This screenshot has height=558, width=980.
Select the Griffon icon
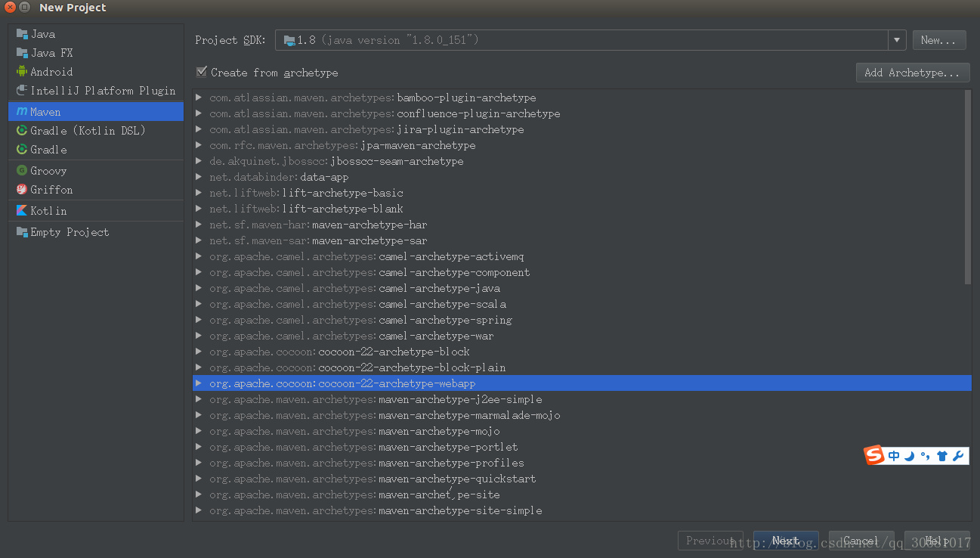point(22,190)
